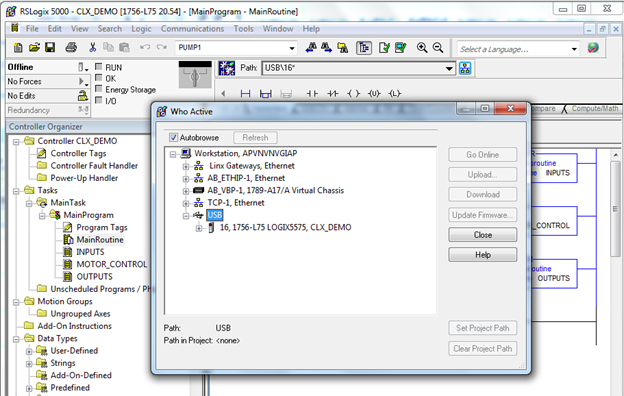Toggle the Autobrowse checkbox
Viewport: 624px width, 396px height.
point(174,137)
